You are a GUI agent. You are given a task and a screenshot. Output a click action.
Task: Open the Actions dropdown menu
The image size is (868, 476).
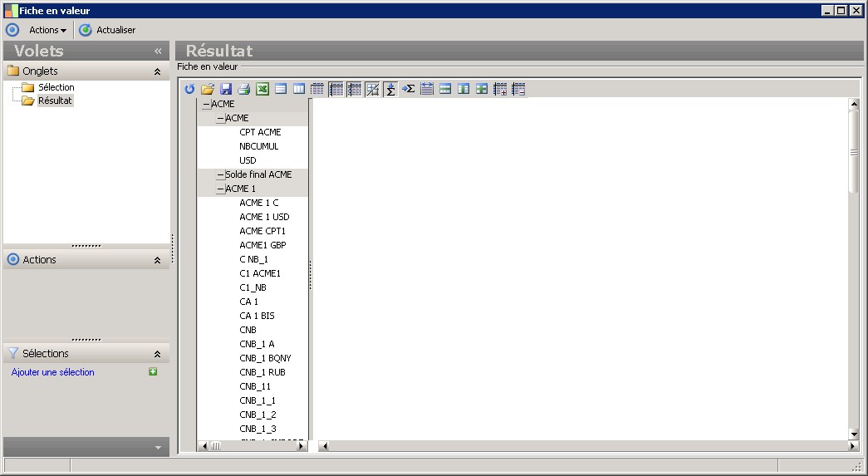coord(47,30)
